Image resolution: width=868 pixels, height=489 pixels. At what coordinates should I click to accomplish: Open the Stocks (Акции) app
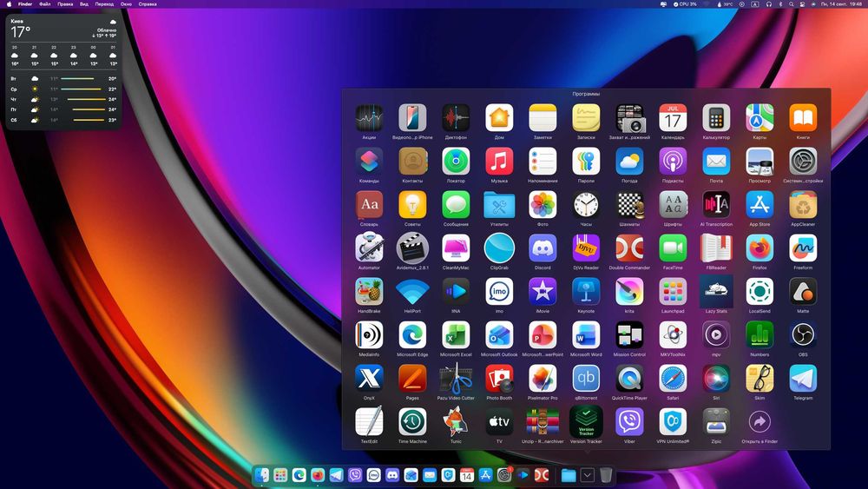pyautogui.click(x=369, y=117)
